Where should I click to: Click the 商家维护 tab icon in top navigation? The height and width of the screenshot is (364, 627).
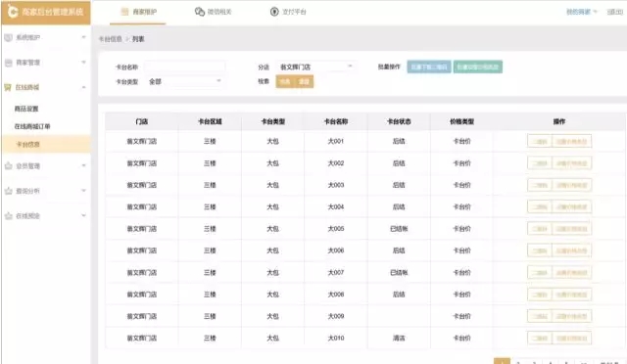coord(124,12)
